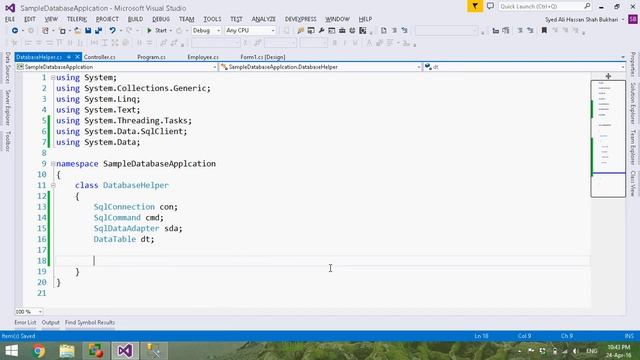640x360 pixels.
Task: Open the DEBUG menu
Action: 161,19
